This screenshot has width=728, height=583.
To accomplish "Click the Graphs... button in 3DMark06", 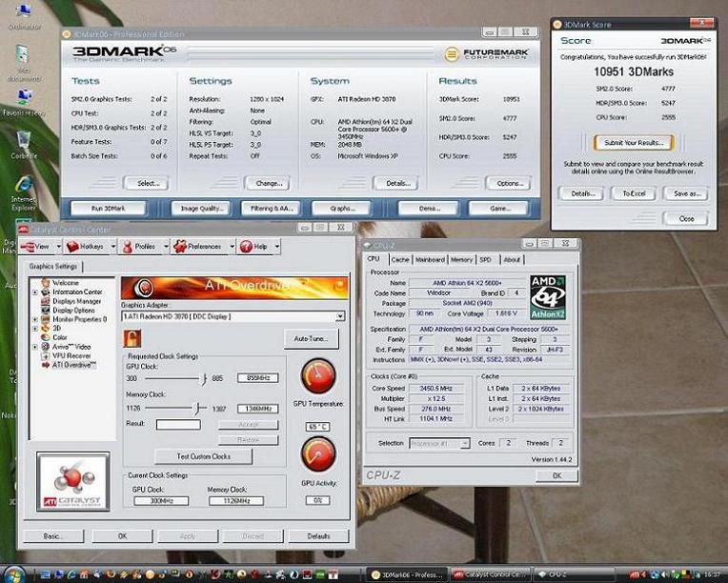I will 342,209.
